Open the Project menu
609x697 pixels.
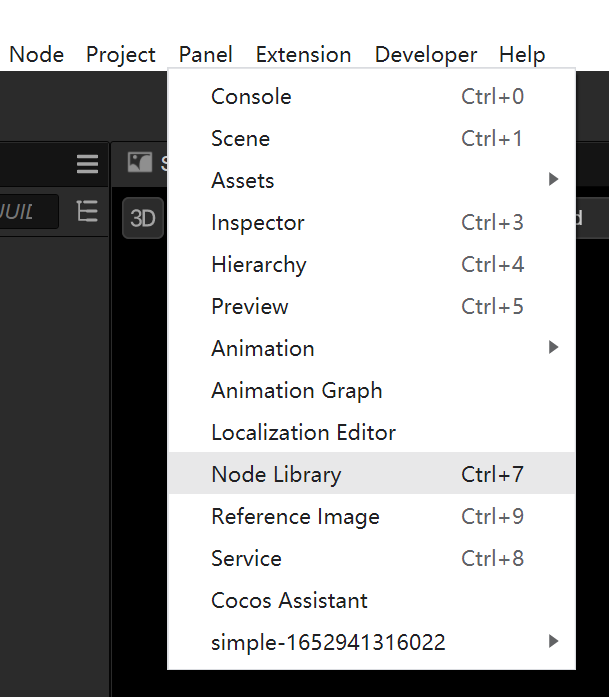[121, 54]
